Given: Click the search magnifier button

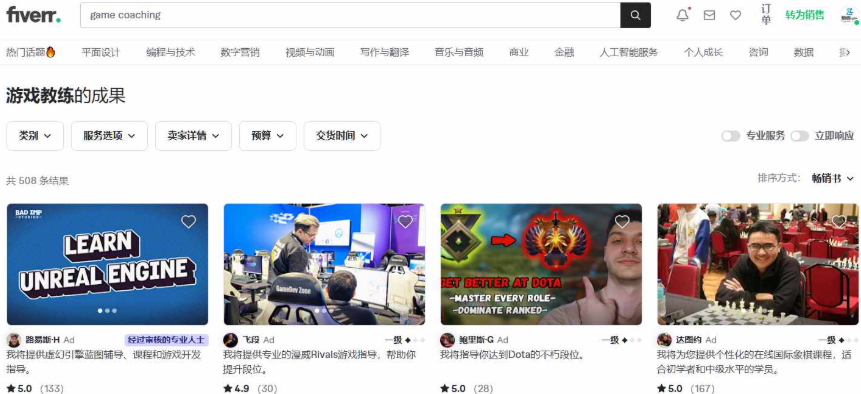Looking at the screenshot, I should [x=635, y=15].
